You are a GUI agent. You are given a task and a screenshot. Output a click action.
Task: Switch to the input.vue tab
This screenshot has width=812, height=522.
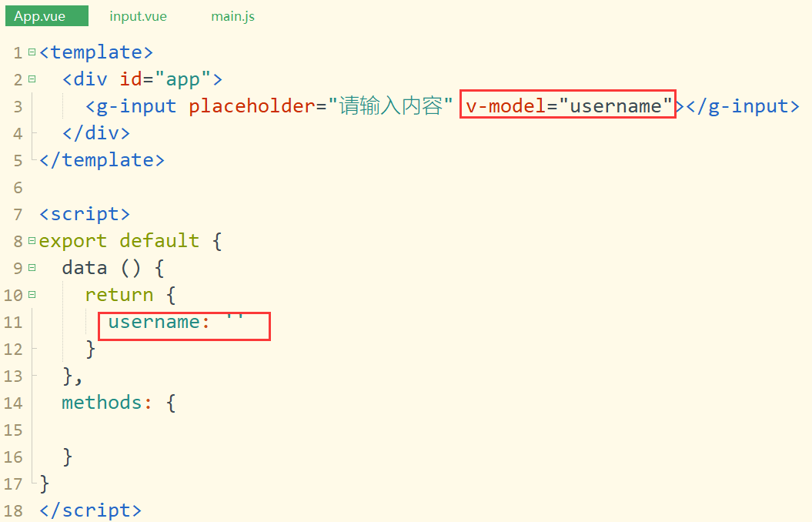[138, 16]
